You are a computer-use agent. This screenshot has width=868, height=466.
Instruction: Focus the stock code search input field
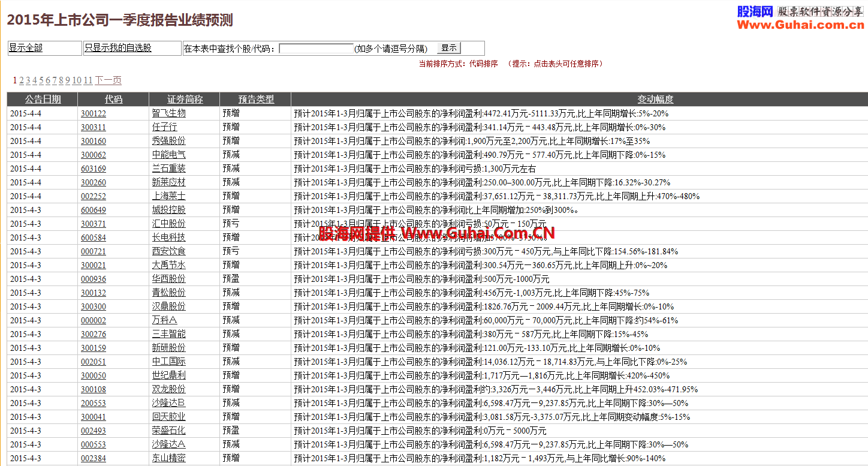317,49
